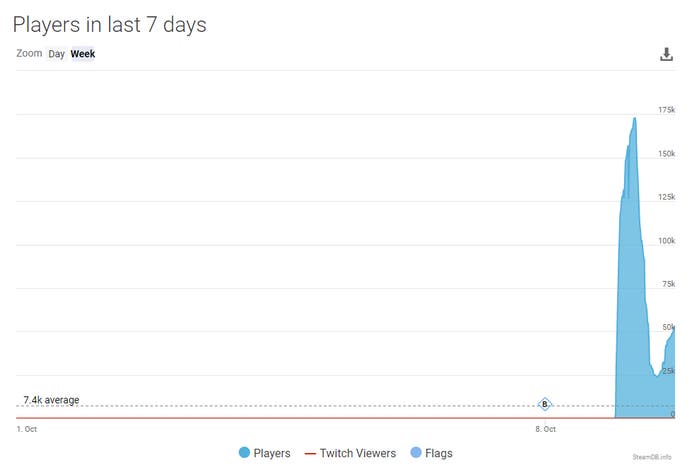Select the Week zoom option
The image size is (690, 470).
pos(83,54)
